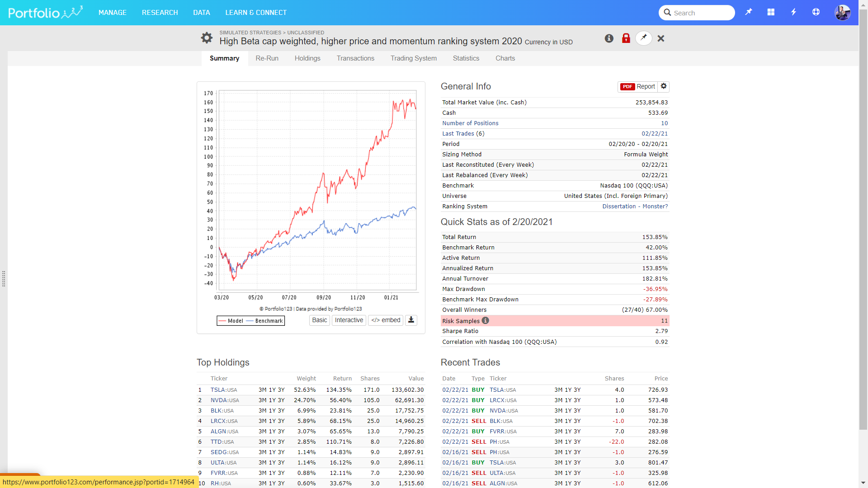Click the Benchmark legend entry on chart
868x488 pixels.
[x=265, y=320]
